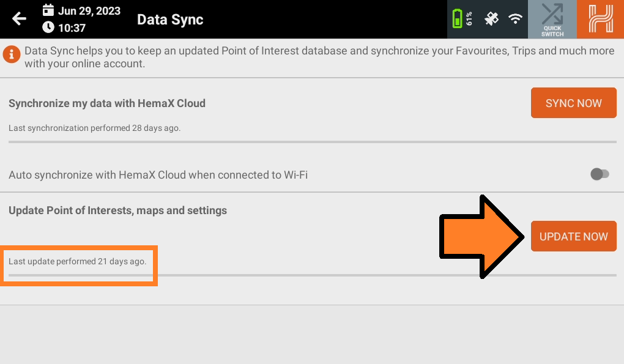Image resolution: width=624 pixels, height=364 pixels.
Task: Tap the battery status icon
Action: pyautogui.click(x=462, y=19)
